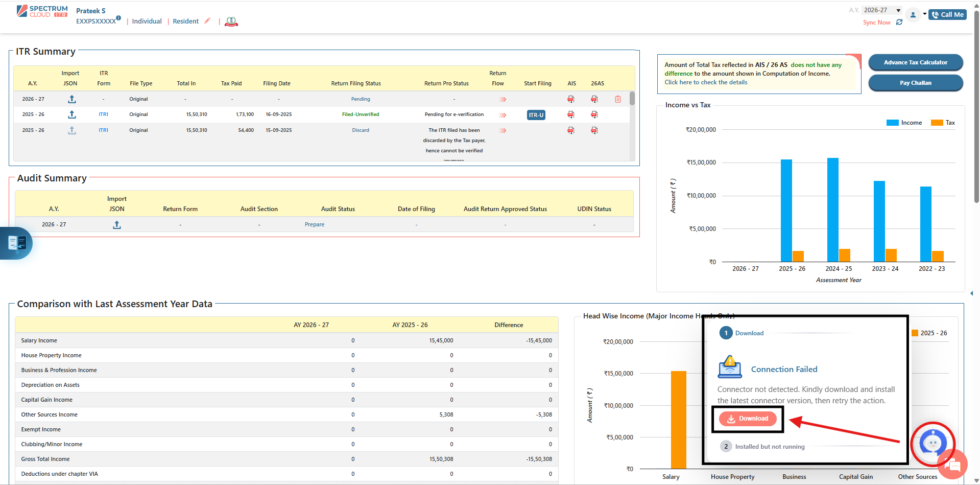The image size is (980, 485).
Task: Click here to check the details link
Action: click(705, 82)
